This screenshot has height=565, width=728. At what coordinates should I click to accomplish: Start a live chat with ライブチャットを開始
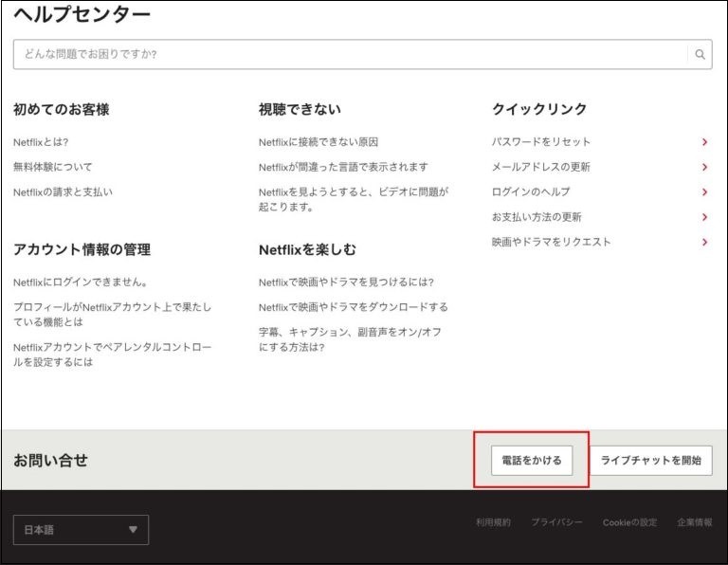click(651, 461)
